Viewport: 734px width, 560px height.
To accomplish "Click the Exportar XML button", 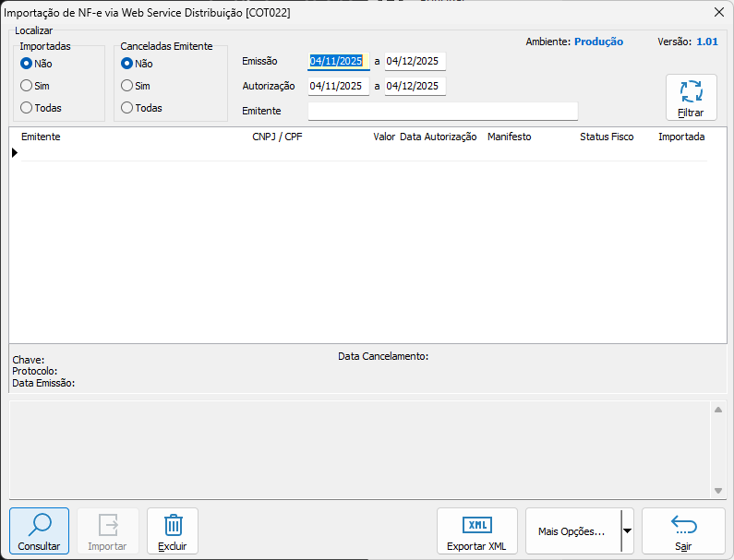I will pyautogui.click(x=476, y=531).
